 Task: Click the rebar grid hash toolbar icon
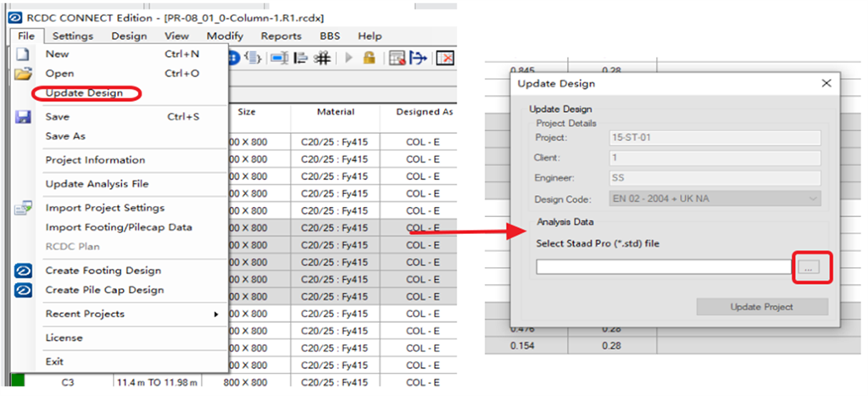pos(322,58)
